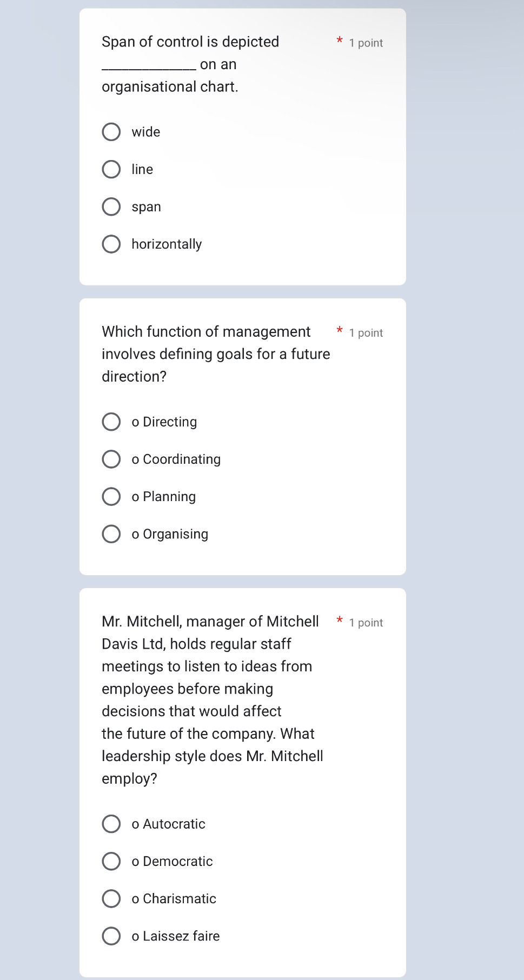Select the 'o Organising' radio button
Screen dimensions: 524x980
pos(111,534)
